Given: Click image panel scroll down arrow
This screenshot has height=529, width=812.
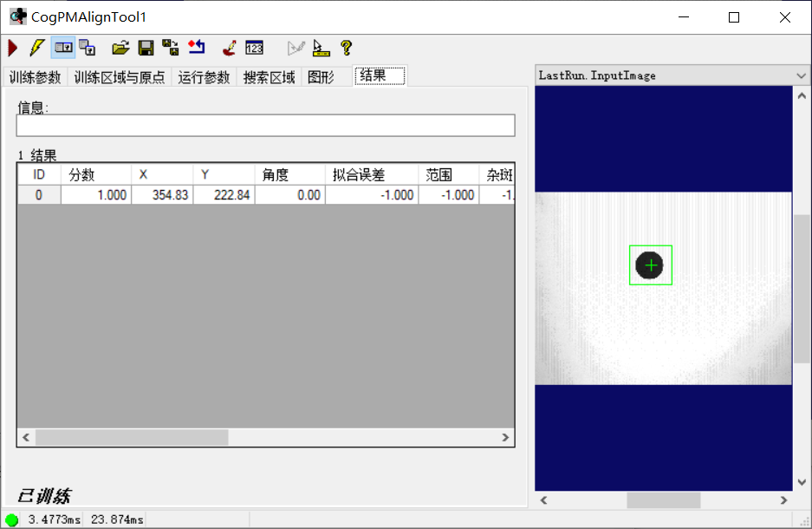Looking at the screenshot, I should pyautogui.click(x=802, y=482).
